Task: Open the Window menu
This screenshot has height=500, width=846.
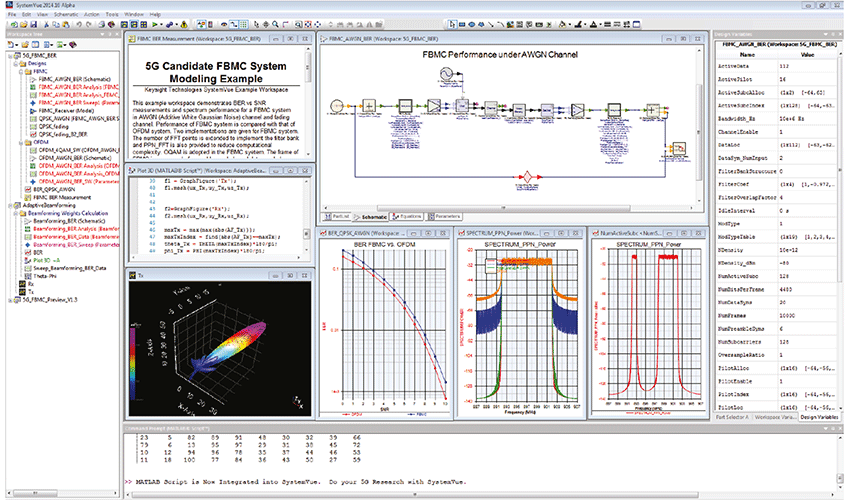Action: click(x=134, y=15)
